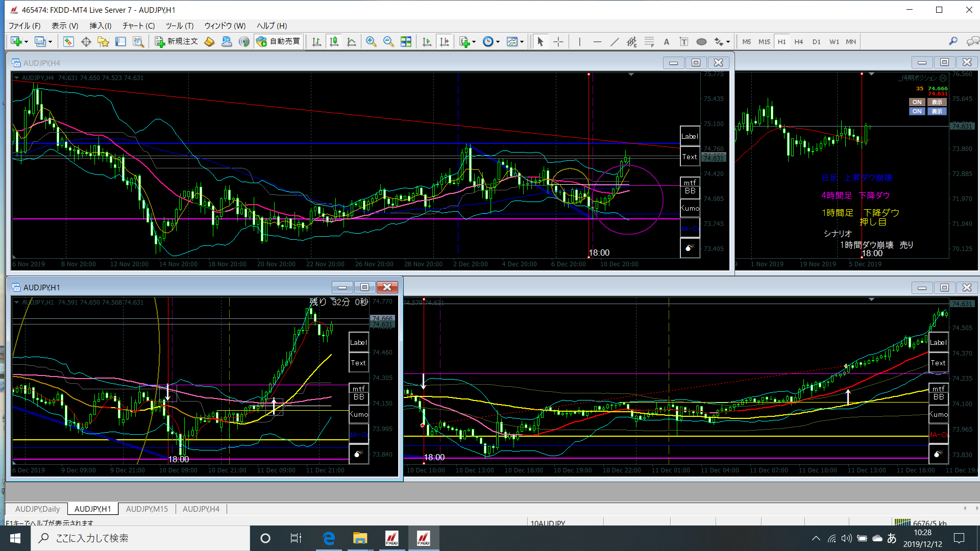Expand the arrows objects dropdown

[x=728, y=42]
